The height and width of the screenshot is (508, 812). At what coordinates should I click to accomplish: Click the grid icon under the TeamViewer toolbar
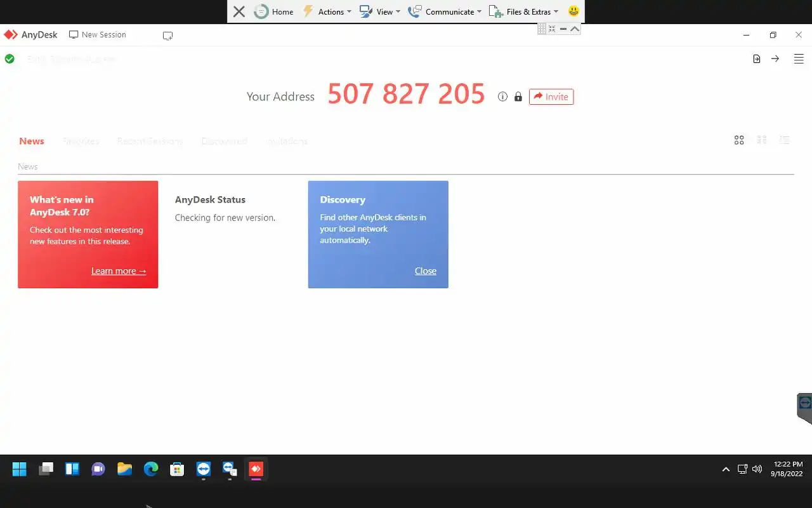coord(542,29)
